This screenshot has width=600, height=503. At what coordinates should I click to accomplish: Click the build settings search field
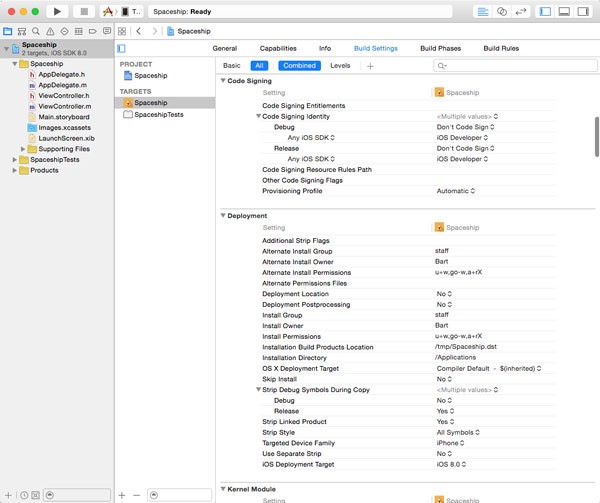pos(515,66)
